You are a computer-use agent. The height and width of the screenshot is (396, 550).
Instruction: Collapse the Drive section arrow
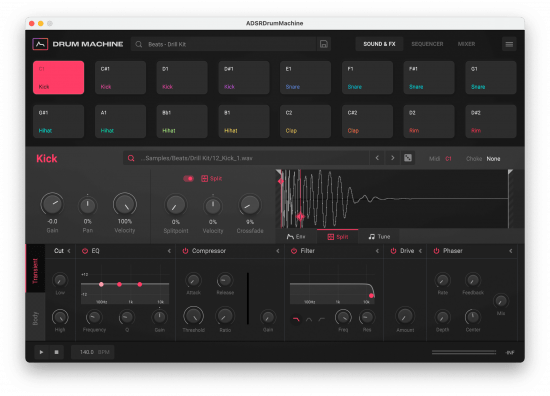(x=421, y=251)
